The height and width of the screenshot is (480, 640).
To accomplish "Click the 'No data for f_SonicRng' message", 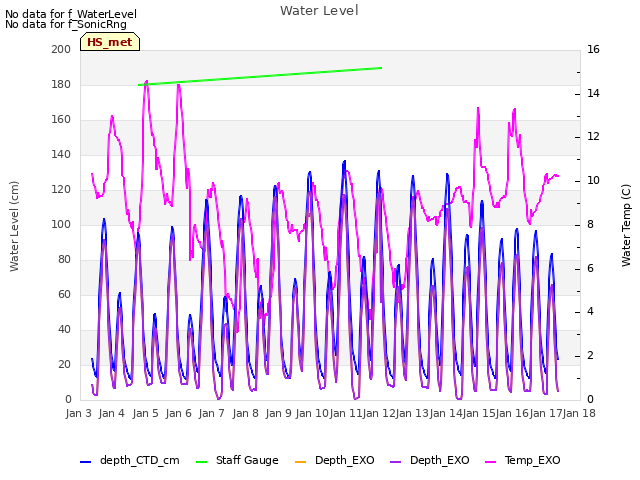I will click(x=66, y=24).
